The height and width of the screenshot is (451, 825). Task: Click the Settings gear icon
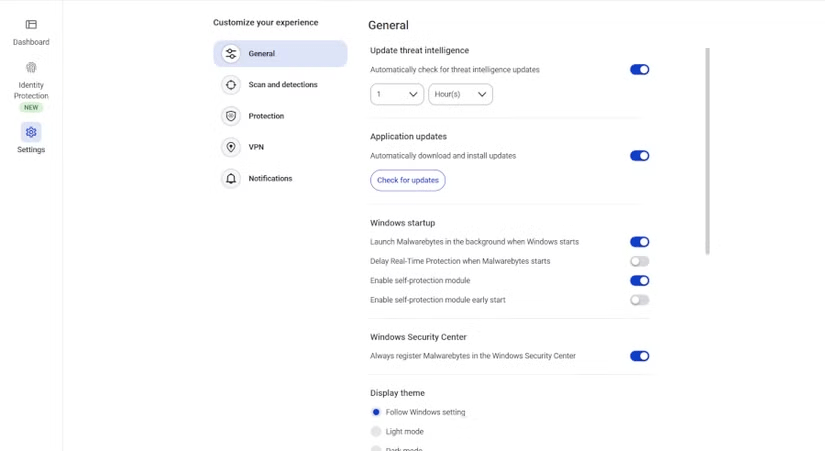click(31, 132)
